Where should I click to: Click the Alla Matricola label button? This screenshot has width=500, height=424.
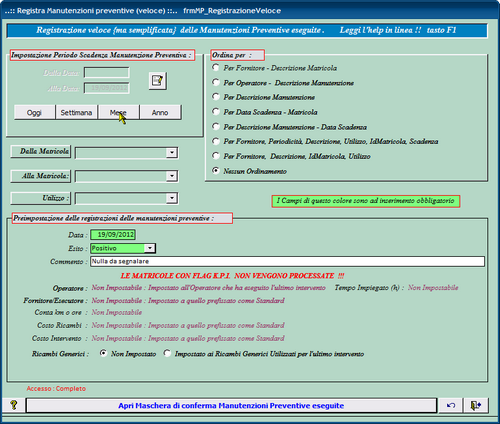[x=41, y=176]
